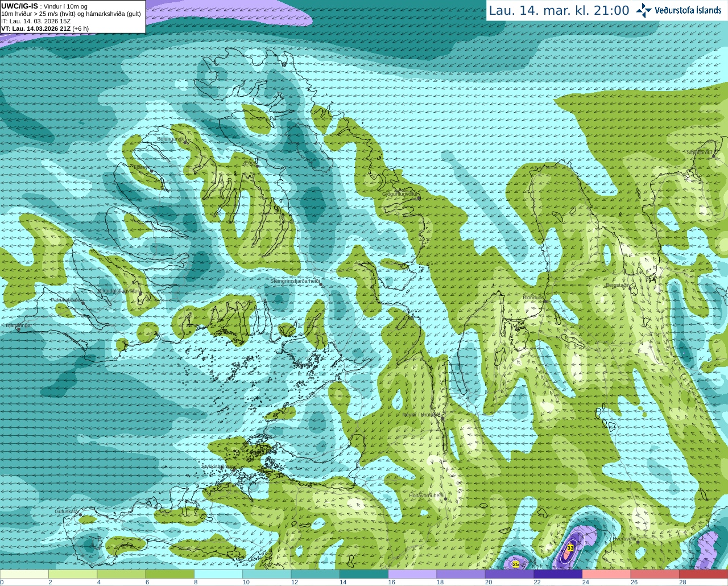The image size is (728, 586).
Task: Click the 'Æðey' map label
Action: coord(250,163)
